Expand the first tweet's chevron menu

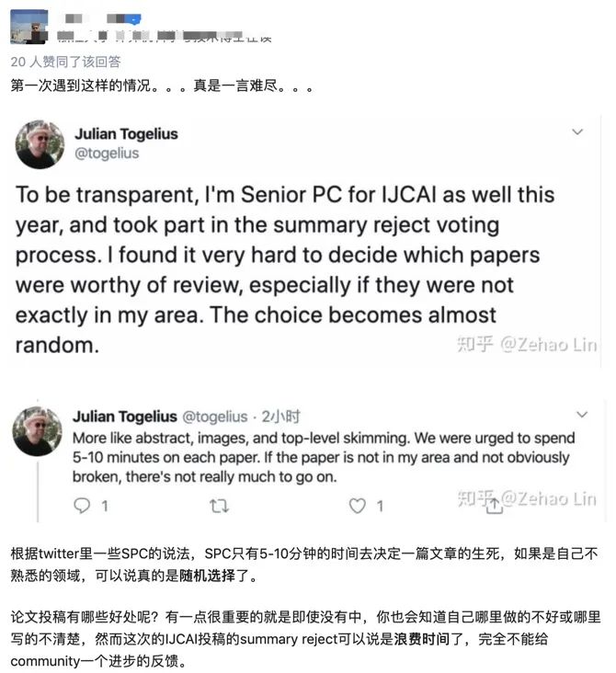pos(577,132)
